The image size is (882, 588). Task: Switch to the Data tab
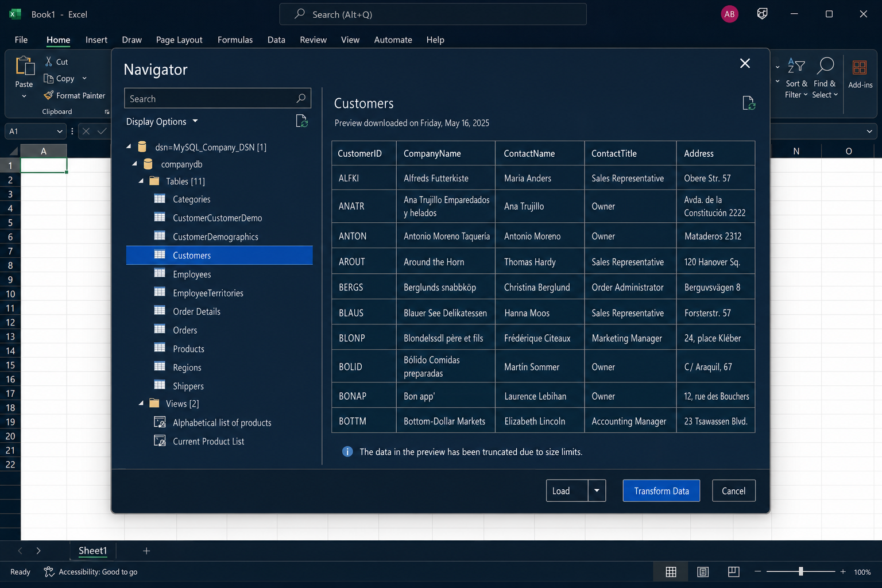point(276,40)
